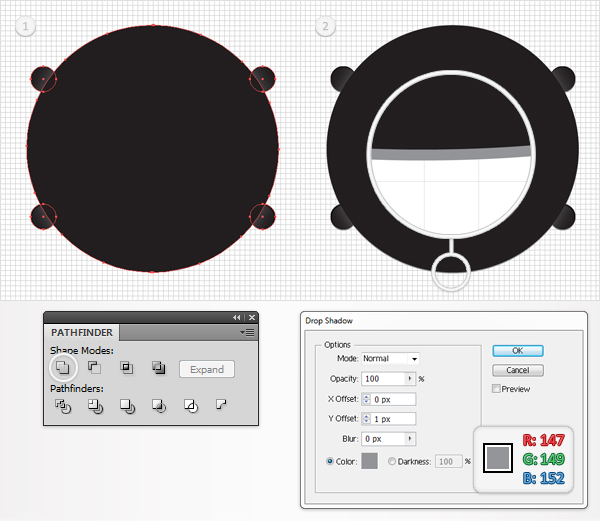
Task: Open the Opacity slider arrow
Action: 410,379
